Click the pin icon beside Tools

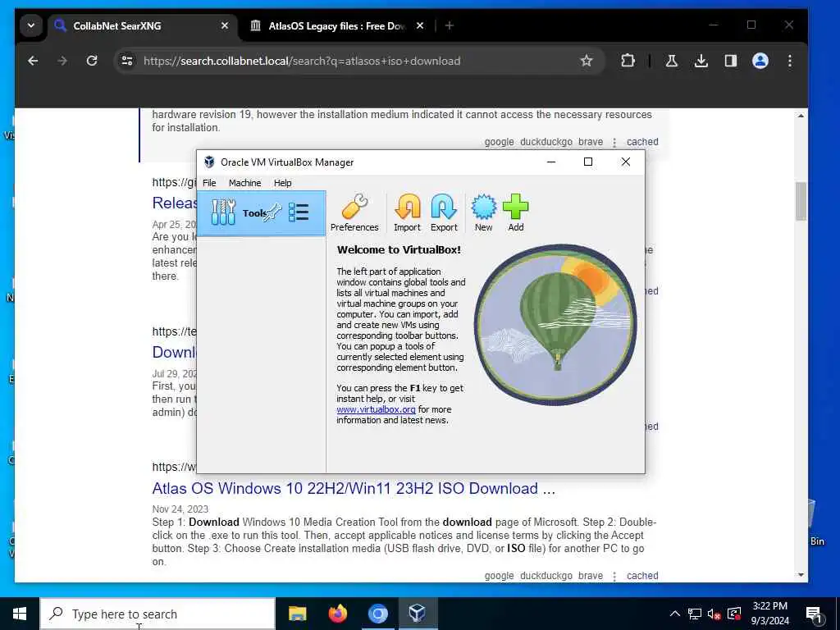point(272,212)
